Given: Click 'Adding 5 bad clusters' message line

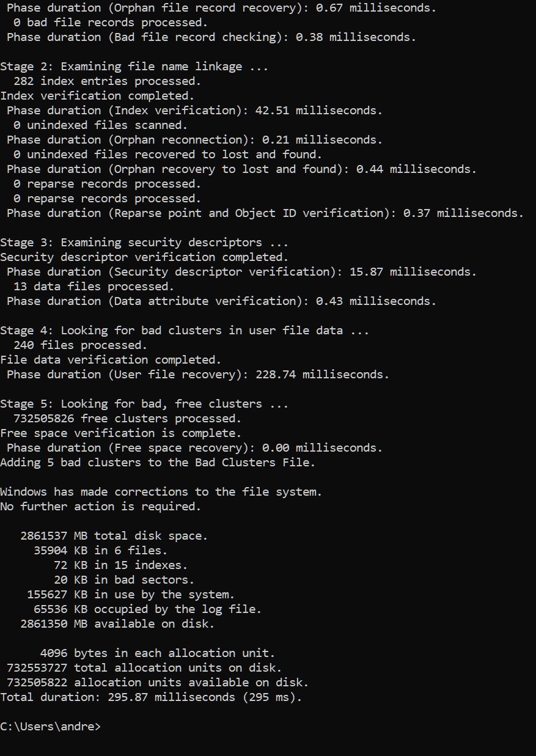Looking at the screenshot, I should point(158,463).
